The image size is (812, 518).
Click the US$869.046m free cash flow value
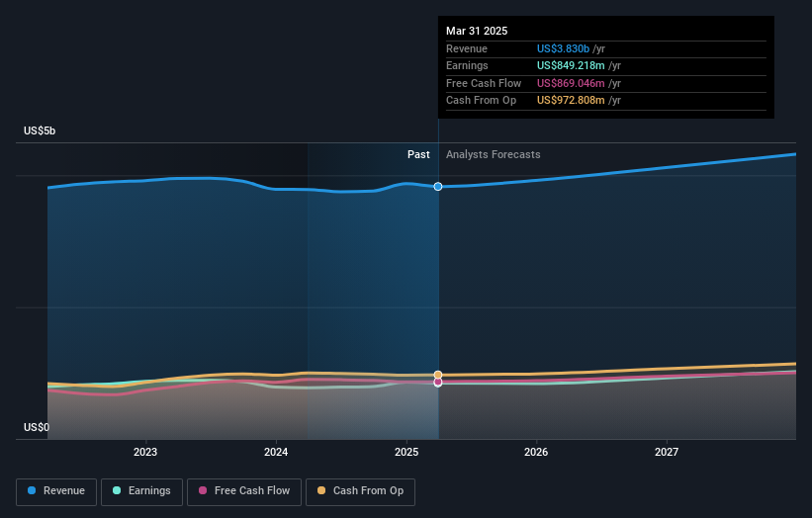click(x=571, y=83)
